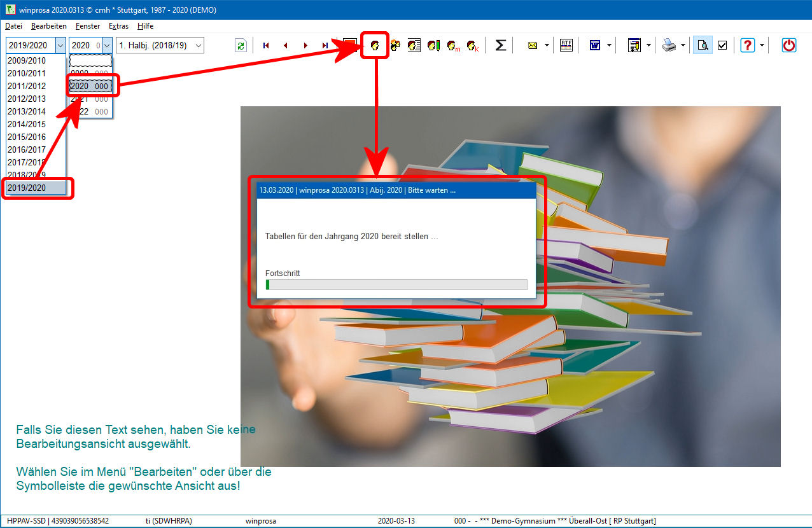Toggle the checkmark box in toolbar
The width and height of the screenshot is (812, 528).
tap(722, 45)
